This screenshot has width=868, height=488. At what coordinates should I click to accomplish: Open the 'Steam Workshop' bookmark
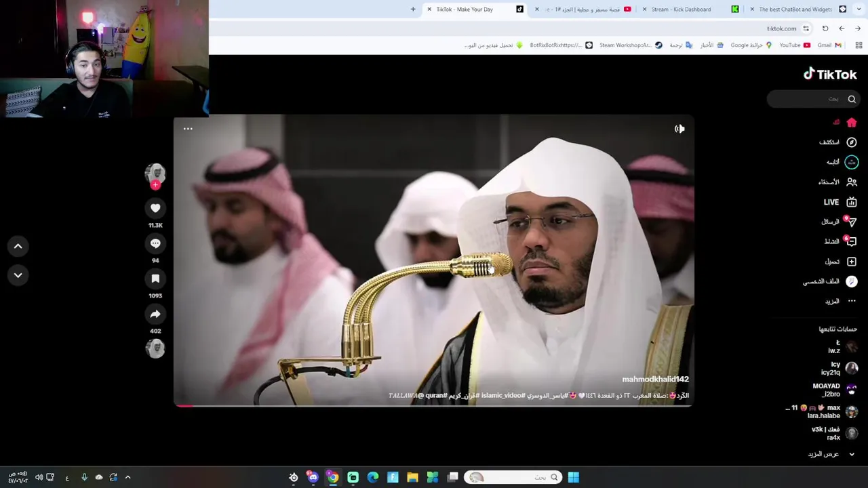click(631, 45)
